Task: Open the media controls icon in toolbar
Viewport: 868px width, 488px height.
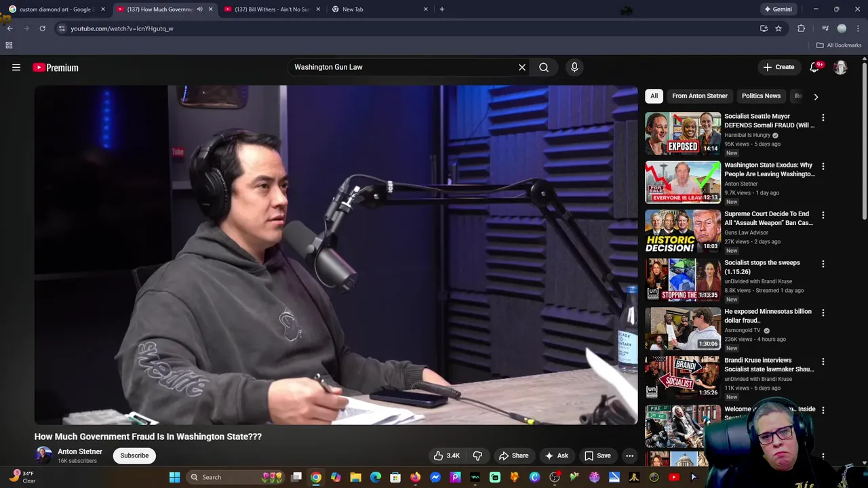Action: [x=825, y=28]
